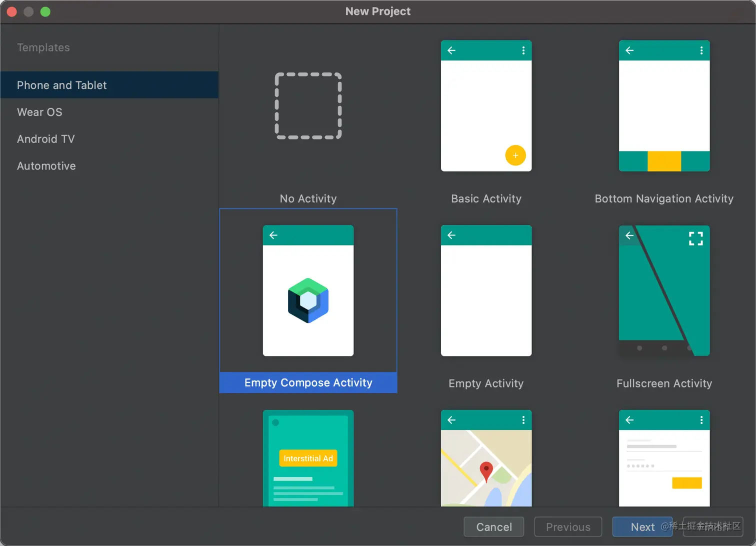Click the fullscreen corners icon in Fullscreen Activity

click(x=696, y=238)
